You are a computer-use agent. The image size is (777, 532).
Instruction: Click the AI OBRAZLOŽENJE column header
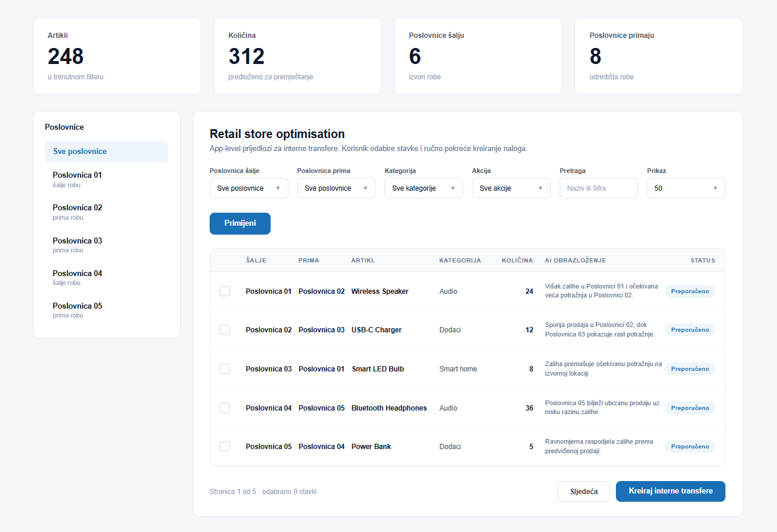575,260
